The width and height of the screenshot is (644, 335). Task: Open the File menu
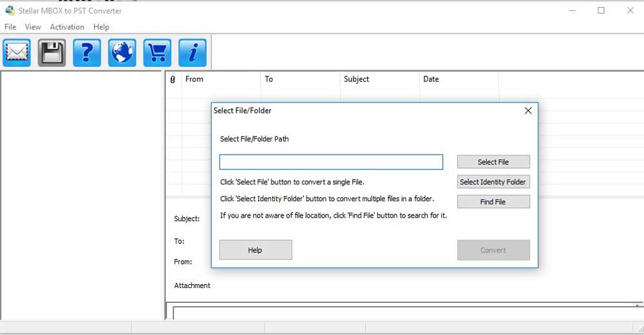[x=10, y=26]
